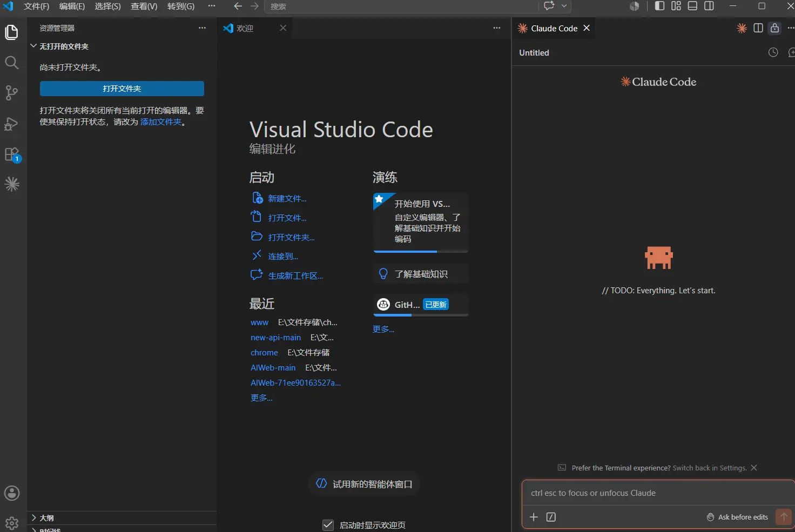Open the chat dropdown arrow in title bar
This screenshot has width=795, height=532.
pyautogui.click(x=564, y=6)
